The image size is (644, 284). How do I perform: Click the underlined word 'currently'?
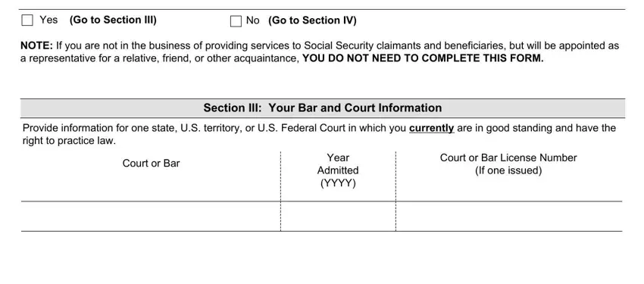coord(432,128)
